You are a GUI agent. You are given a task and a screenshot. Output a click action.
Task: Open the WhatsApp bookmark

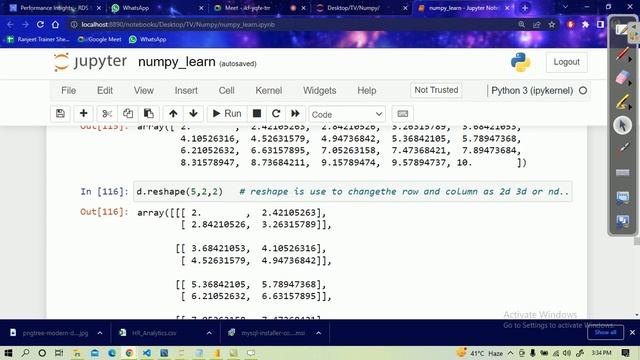click(147, 40)
